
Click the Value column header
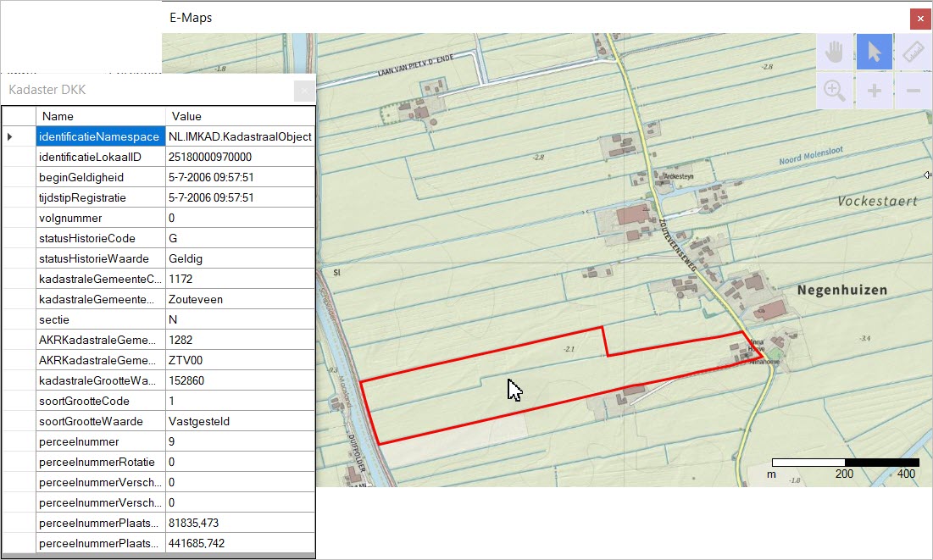(x=186, y=116)
